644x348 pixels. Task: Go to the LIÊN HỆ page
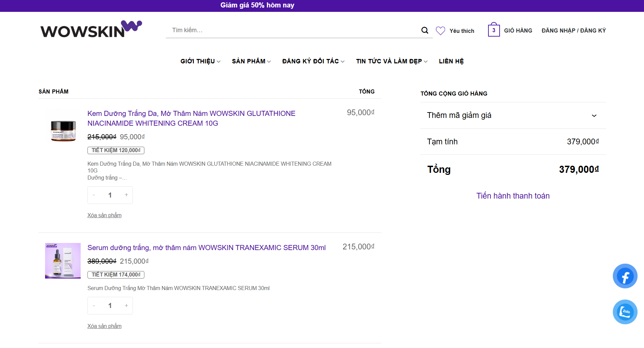coord(451,61)
